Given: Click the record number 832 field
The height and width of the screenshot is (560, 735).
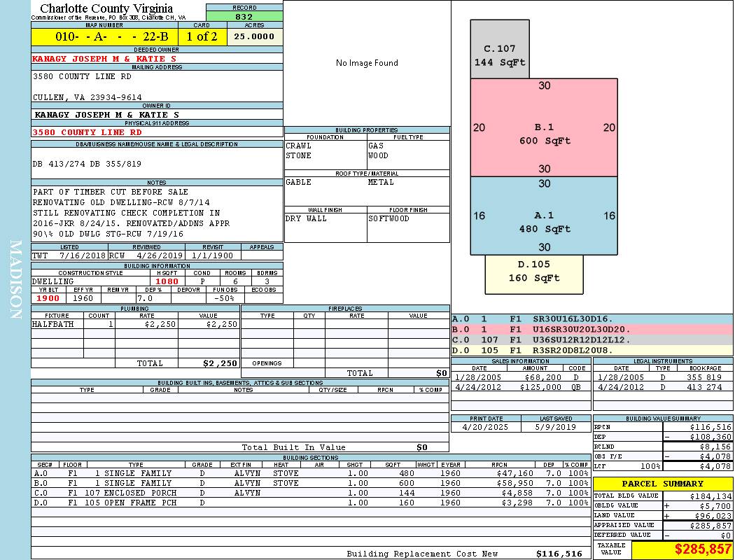Looking at the screenshot, I should [244, 16].
